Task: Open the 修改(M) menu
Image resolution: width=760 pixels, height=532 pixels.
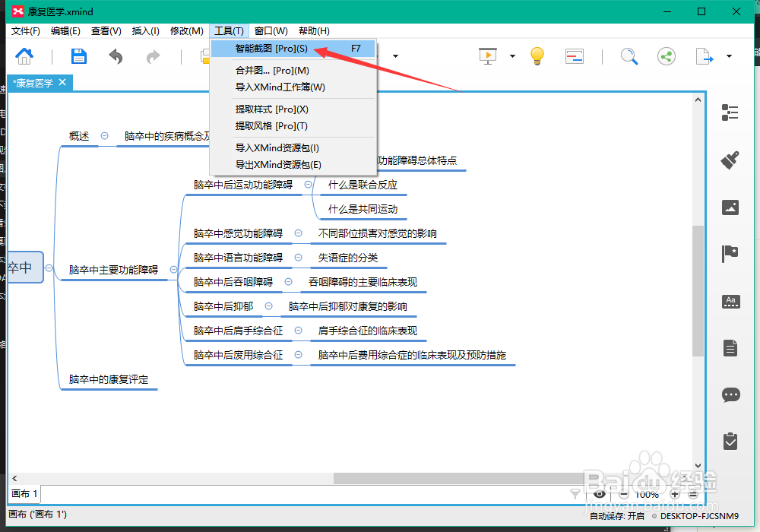Action: click(x=187, y=31)
